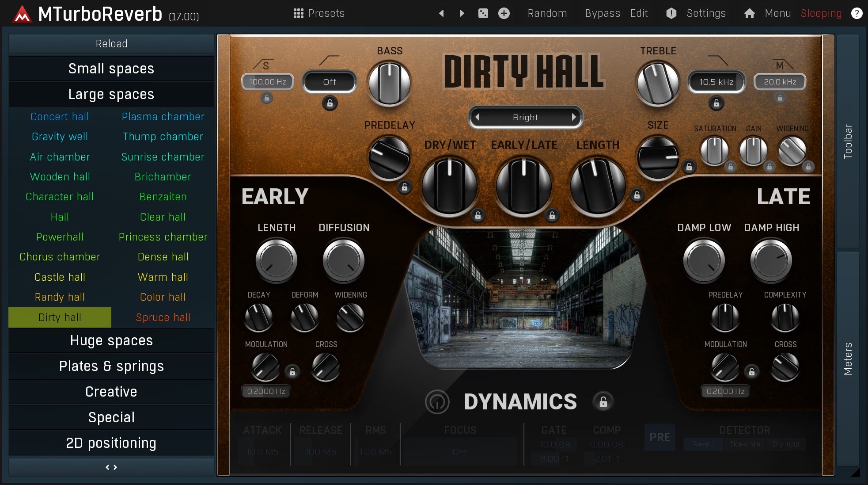
Task: Toggle the Dynamics lock icon
Action: [603, 402]
